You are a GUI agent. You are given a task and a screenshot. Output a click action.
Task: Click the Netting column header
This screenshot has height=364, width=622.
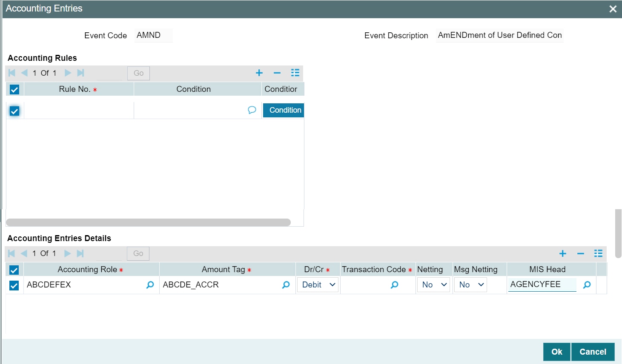coord(434,270)
